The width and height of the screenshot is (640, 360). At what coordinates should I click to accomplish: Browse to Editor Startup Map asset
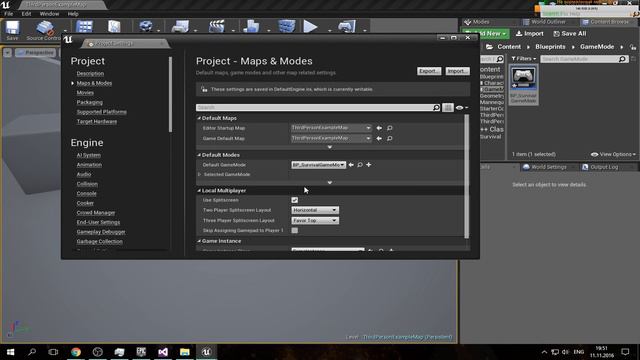[390, 128]
